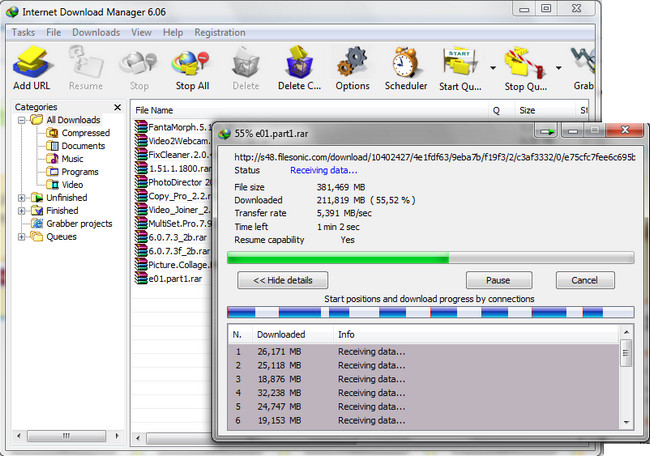
Task: Select the FantaMorph.5 file row
Action: tap(173, 127)
